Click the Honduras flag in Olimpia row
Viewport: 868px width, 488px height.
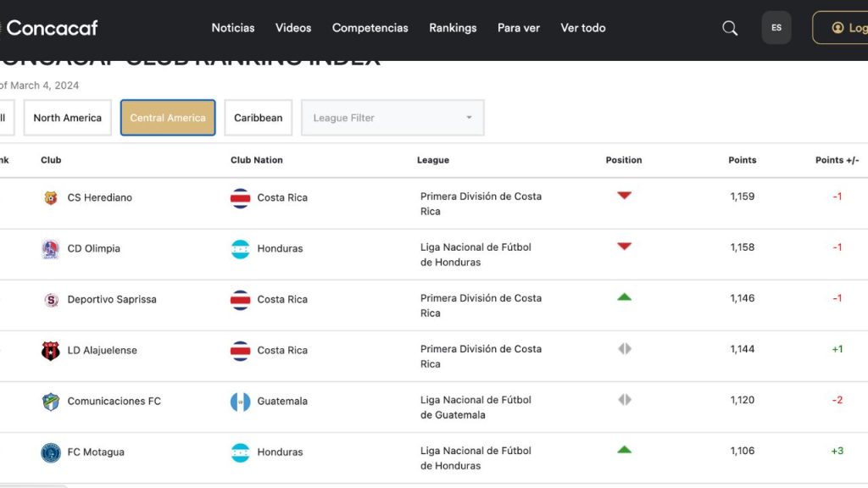[x=240, y=249]
